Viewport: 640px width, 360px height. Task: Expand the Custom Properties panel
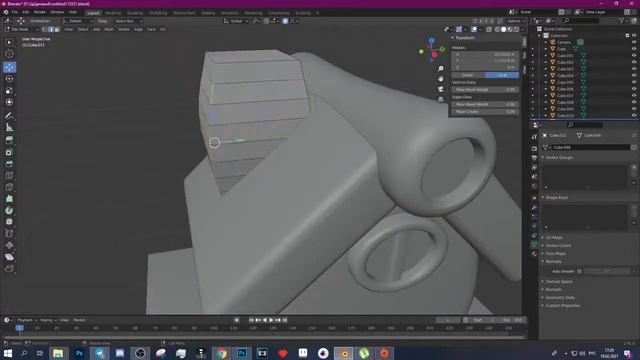point(562,305)
